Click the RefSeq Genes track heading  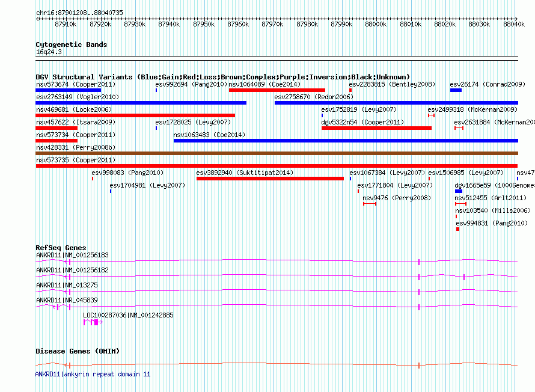[61, 248]
